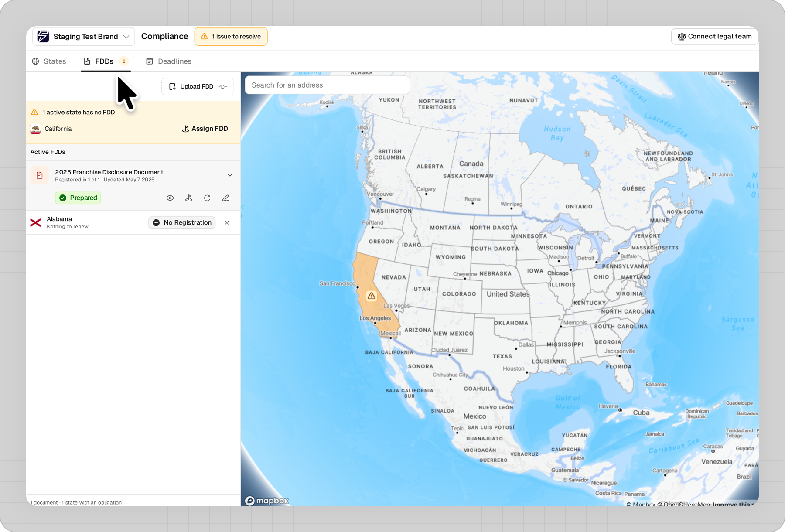The width and height of the screenshot is (785, 532).
Task: Switch to the States tab
Action: (x=49, y=61)
